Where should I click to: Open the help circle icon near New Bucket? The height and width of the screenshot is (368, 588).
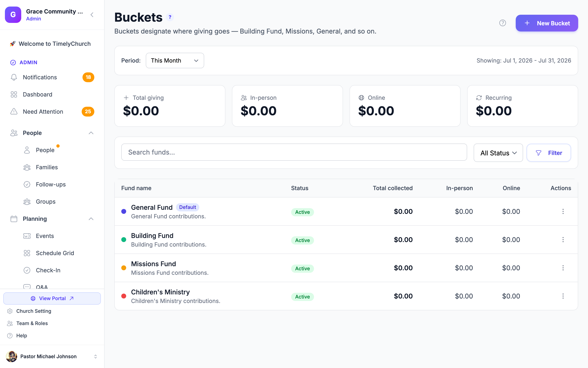click(502, 23)
